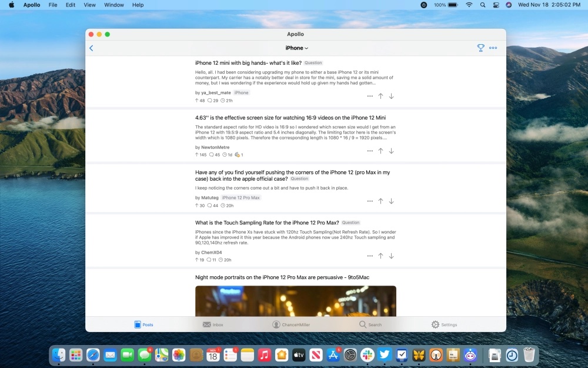Image resolution: width=588 pixels, height=368 pixels.
Task: Open the Settings tab
Action: 444,324
